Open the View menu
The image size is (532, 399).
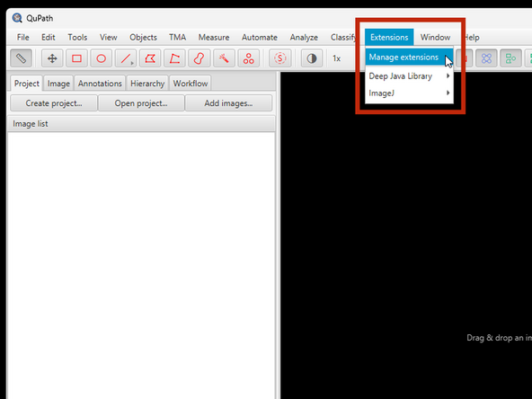pos(108,38)
